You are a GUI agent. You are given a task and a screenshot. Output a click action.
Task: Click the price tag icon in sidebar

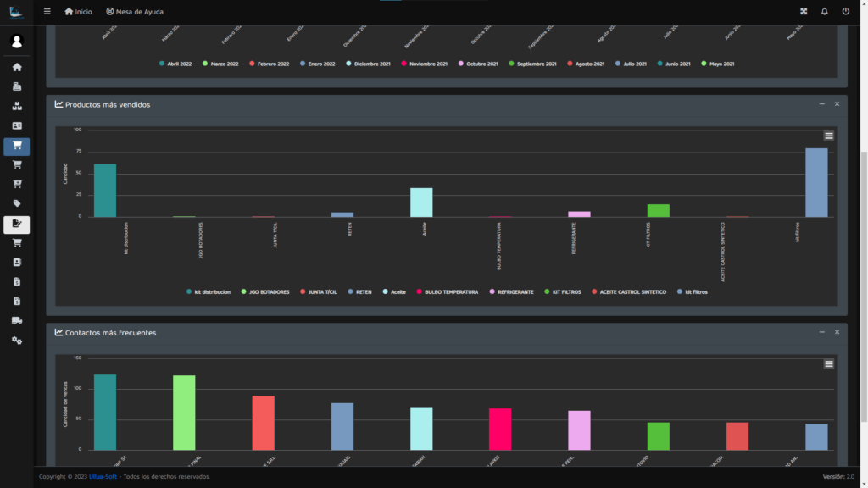17,203
